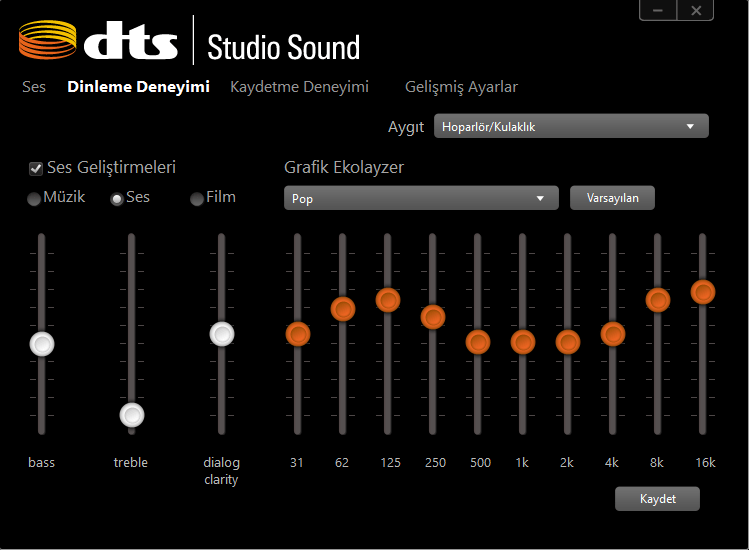Open the Gelişmiş Ayarlar tab

tap(461, 87)
